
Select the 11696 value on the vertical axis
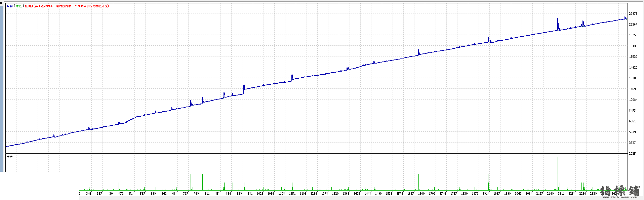633,89
